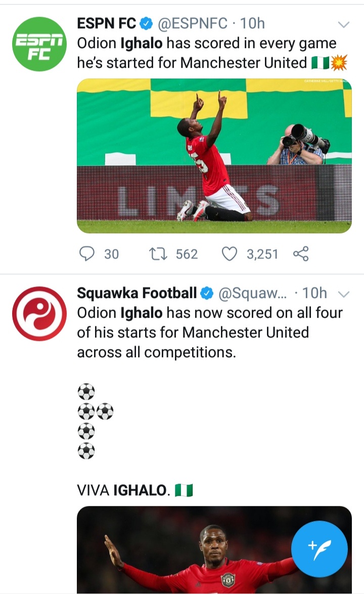The height and width of the screenshot is (594, 364).
Task: Tap the bold Ighalo keyword in ESPN tweet
Action: [141, 44]
